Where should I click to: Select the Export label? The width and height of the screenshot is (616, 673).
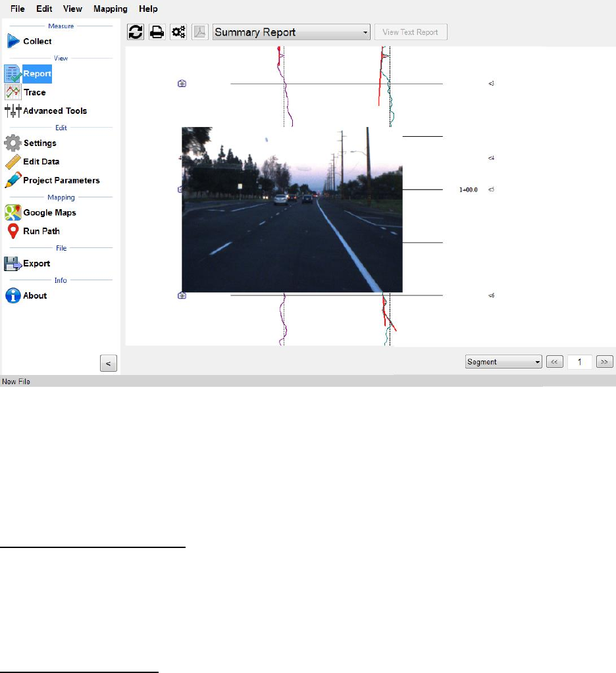click(x=36, y=264)
